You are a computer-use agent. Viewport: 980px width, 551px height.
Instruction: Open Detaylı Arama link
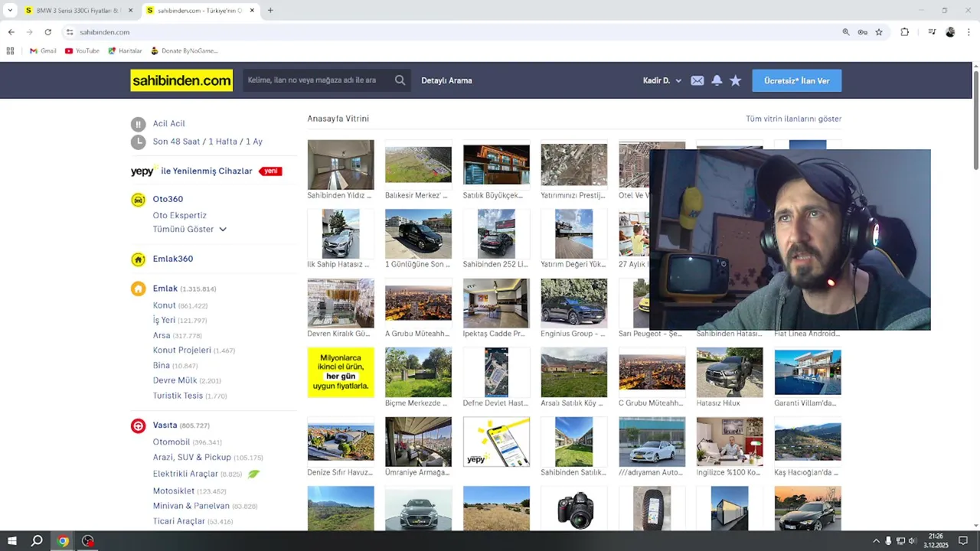click(446, 80)
